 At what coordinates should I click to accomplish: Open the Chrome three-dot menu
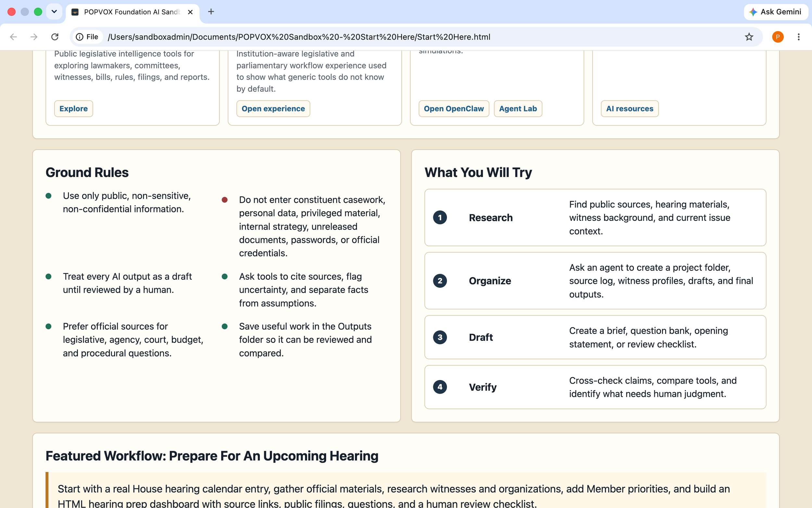[x=798, y=37]
